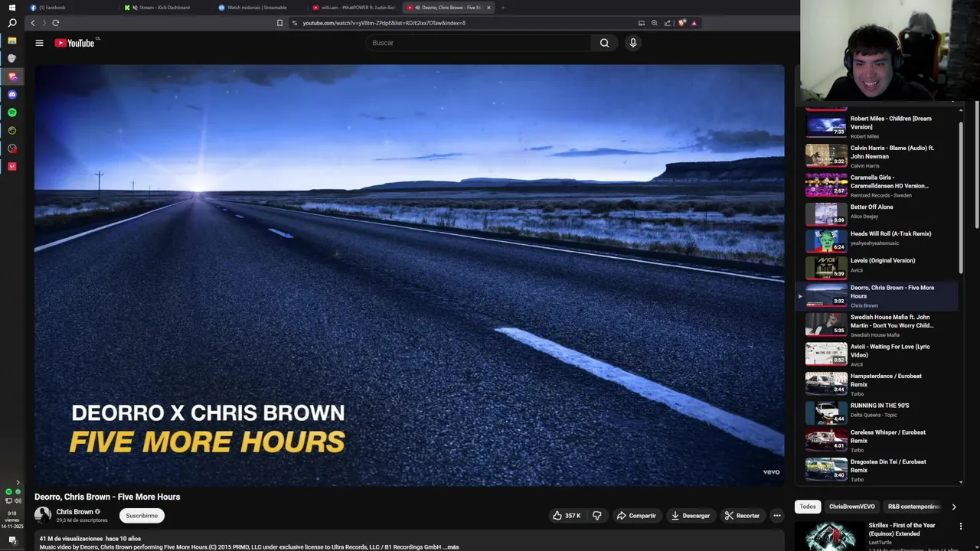Screen dimensions: 980x551
Task: Open the YouTube hamburger guide menu
Action: pyautogui.click(x=39, y=43)
